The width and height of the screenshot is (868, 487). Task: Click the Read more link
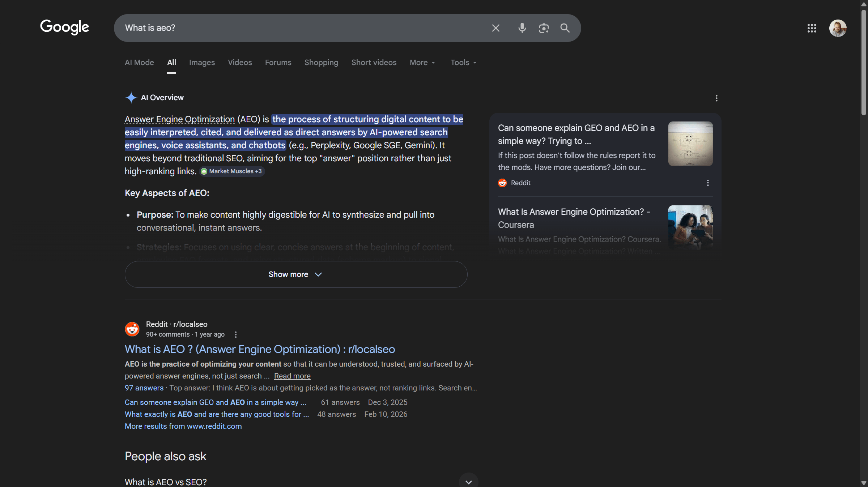point(292,376)
